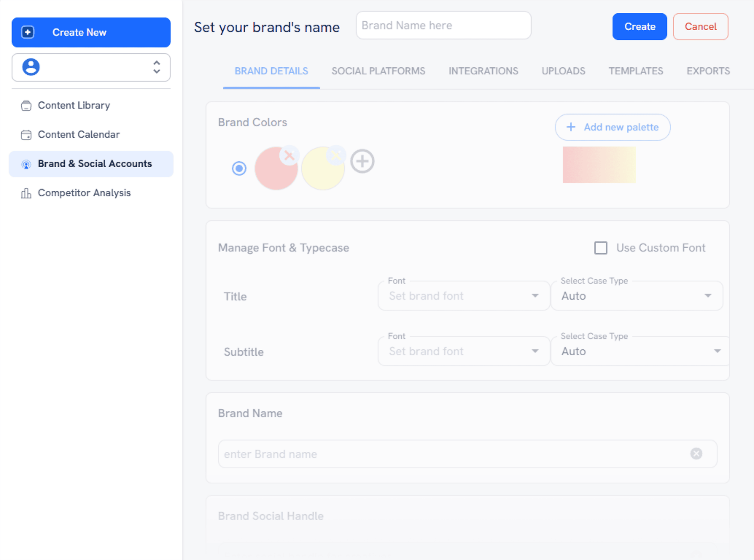Viewport: 754px width, 560px height.
Task: Click the Content Library sidebar icon
Action: point(27,105)
